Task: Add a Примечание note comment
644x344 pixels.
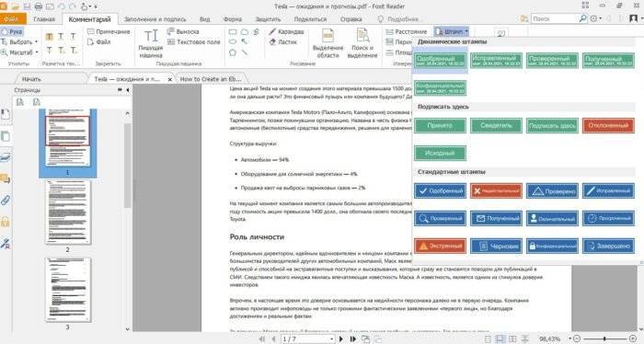Action: [x=109, y=31]
